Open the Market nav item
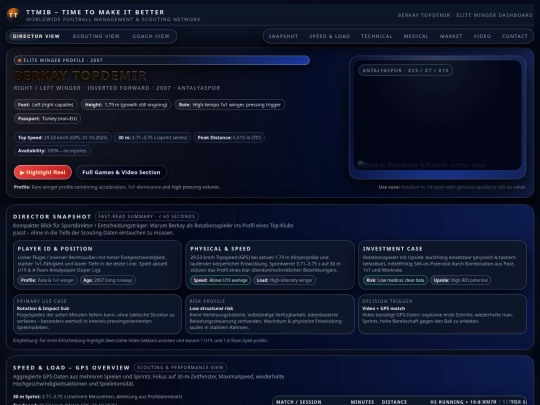Screen dimensions: 540x405 click(451, 36)
